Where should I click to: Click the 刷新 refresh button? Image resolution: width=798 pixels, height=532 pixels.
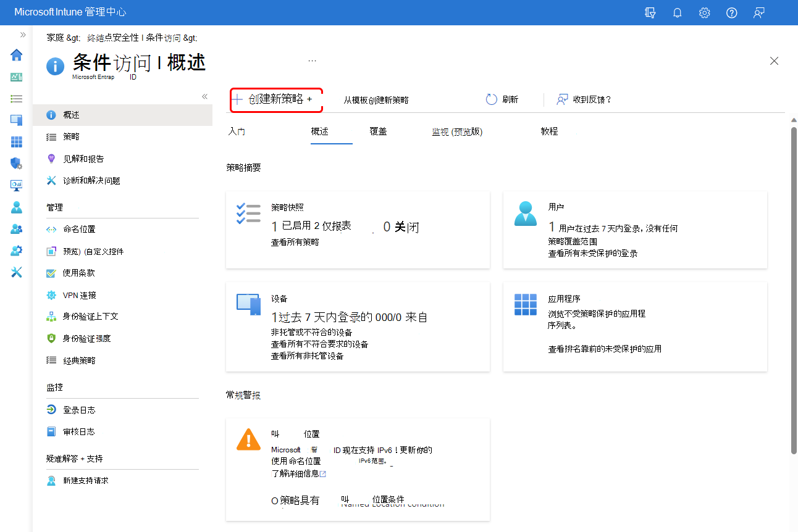coord(502,99)
